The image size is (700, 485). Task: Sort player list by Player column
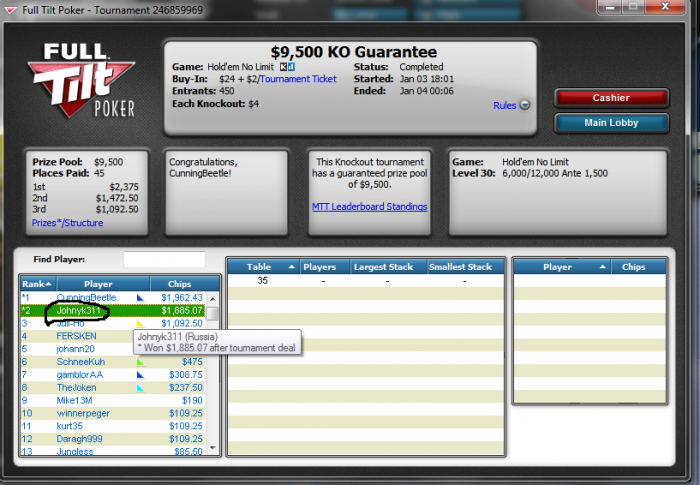[103, 284]
